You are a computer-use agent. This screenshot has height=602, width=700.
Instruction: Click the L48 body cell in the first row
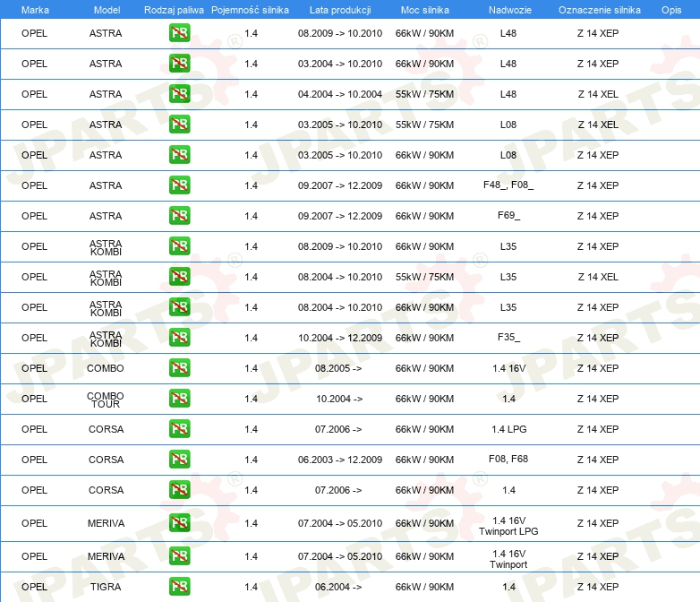click(508, 33)
